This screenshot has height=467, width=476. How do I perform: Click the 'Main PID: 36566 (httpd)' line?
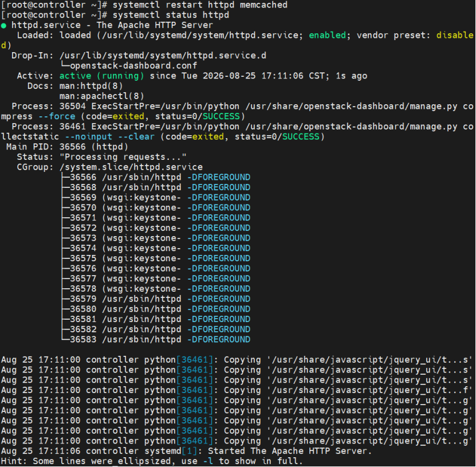(67, 147)
